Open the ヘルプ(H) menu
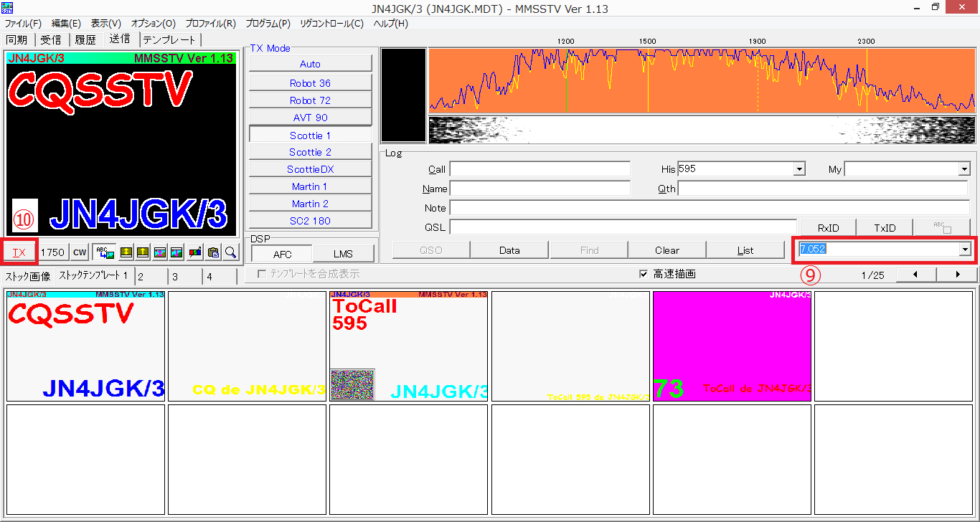The height and width of the screenshot is (522, 980). (391, 24)
